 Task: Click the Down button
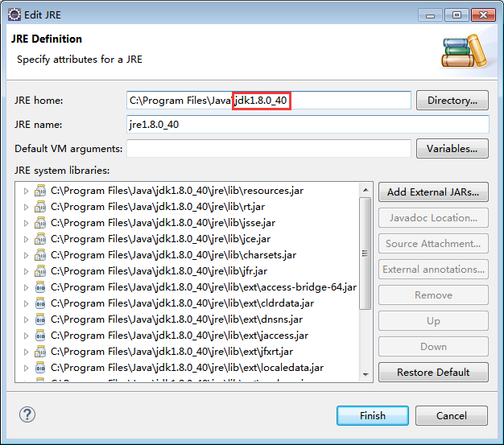click(x=433, y=346)
